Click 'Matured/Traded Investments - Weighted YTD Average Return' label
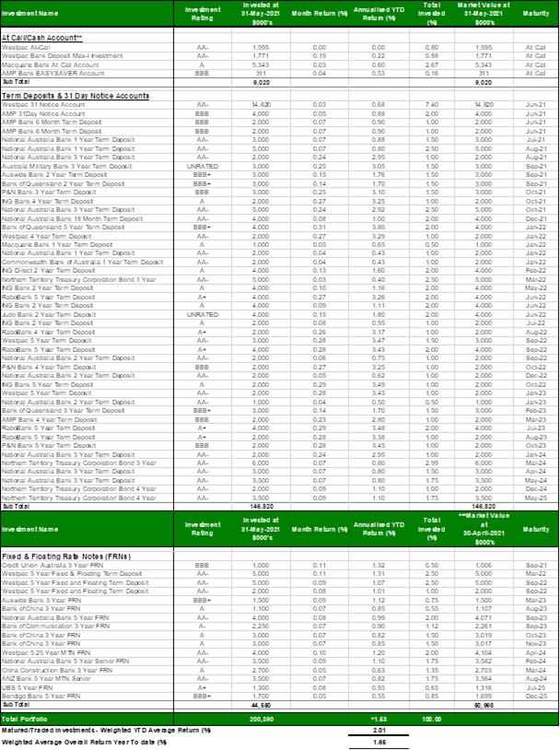The image size is (560, 750). click(x=106, y=731)
